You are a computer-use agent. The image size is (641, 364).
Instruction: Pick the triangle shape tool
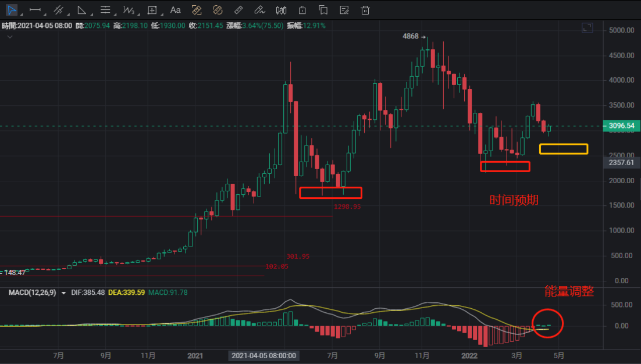82,10
